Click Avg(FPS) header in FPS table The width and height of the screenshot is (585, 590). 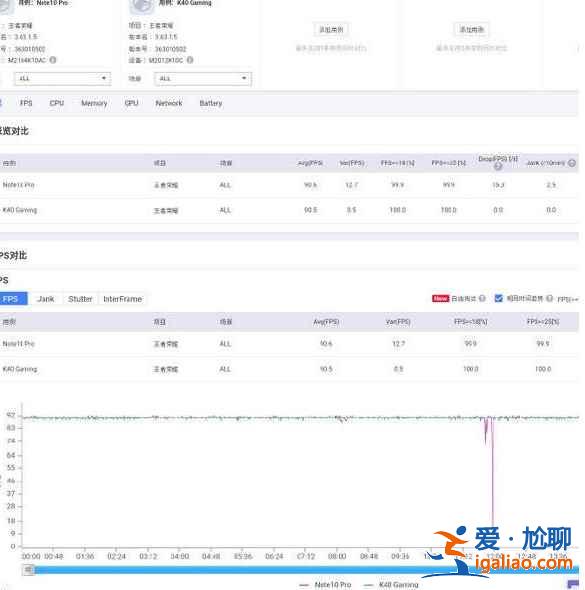click(326, 322)
